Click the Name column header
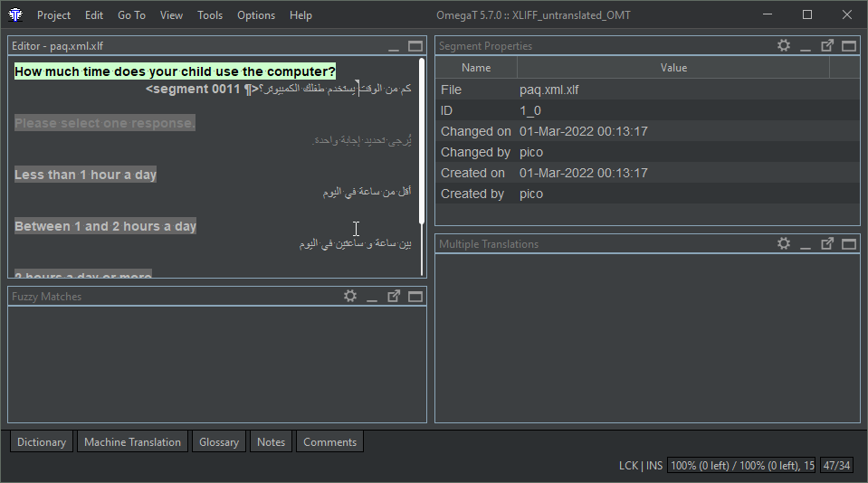The height and width of the screenshot is (483, 868). point(476,68)
